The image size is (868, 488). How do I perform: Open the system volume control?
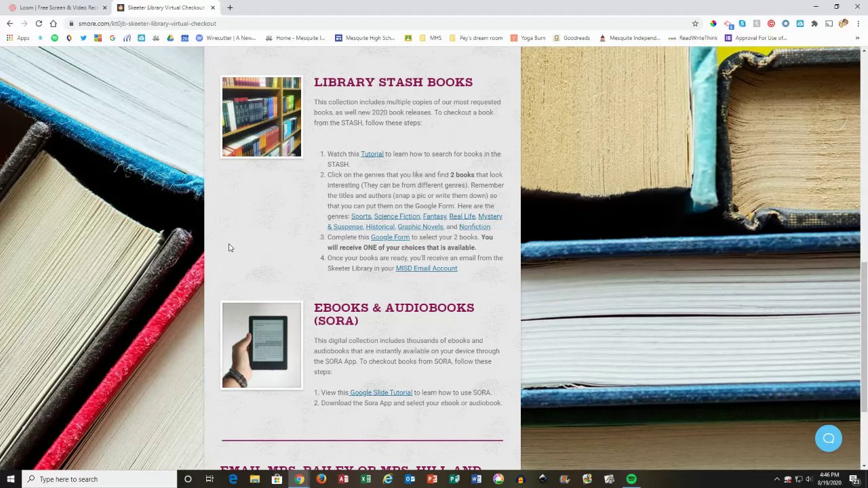(x=808, y=479)
